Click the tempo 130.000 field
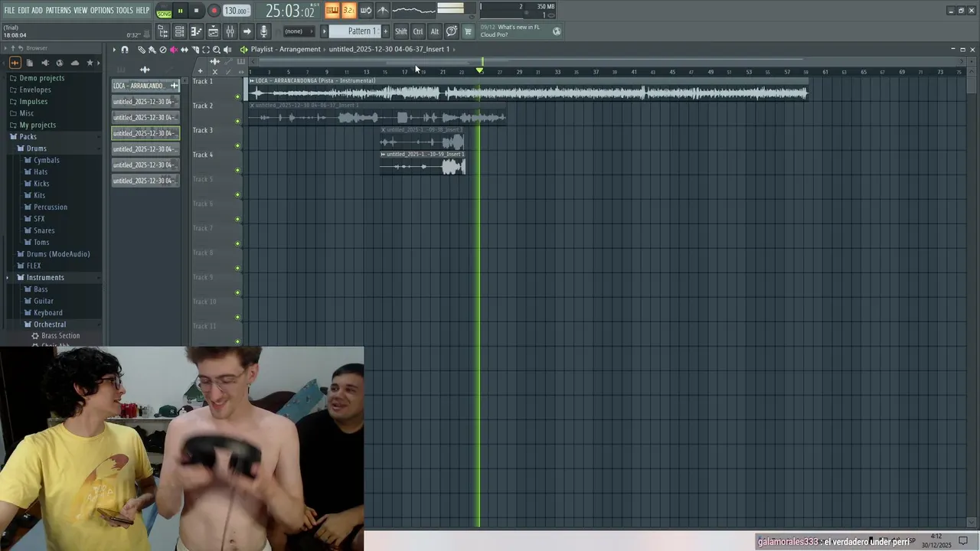980x551 pixels. (236, 11)
